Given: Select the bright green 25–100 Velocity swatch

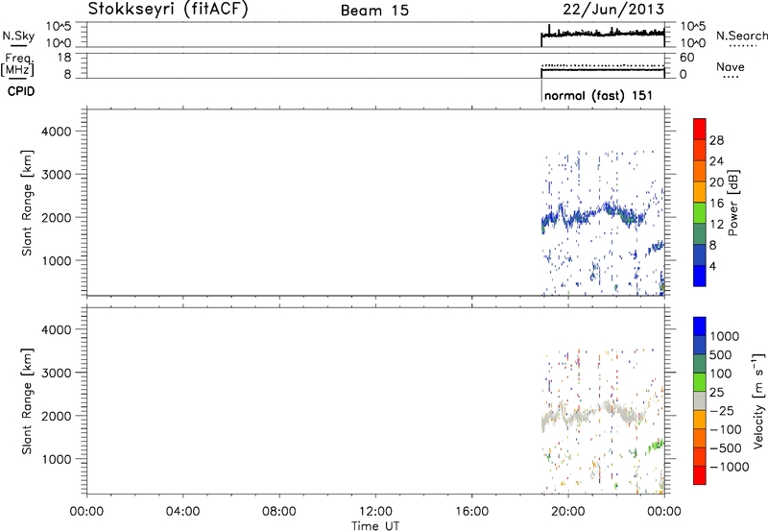Looking at the screenshot, I should (700, 382).
